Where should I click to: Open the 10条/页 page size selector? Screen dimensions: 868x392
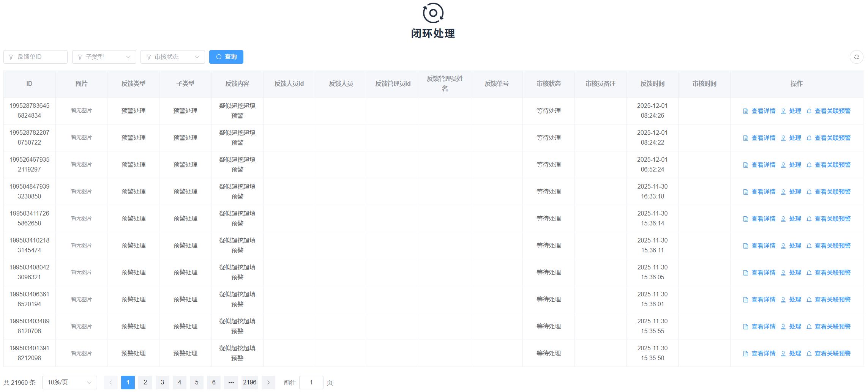click(x=69, y=383)
